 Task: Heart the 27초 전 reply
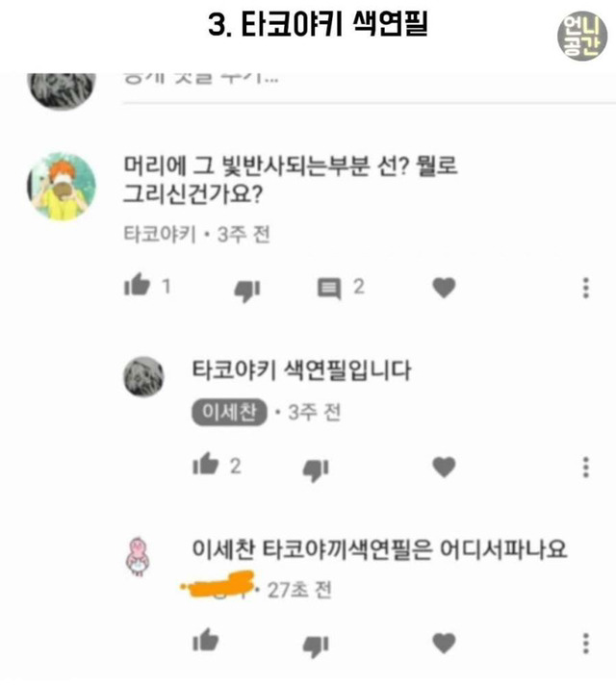[444, 644]
